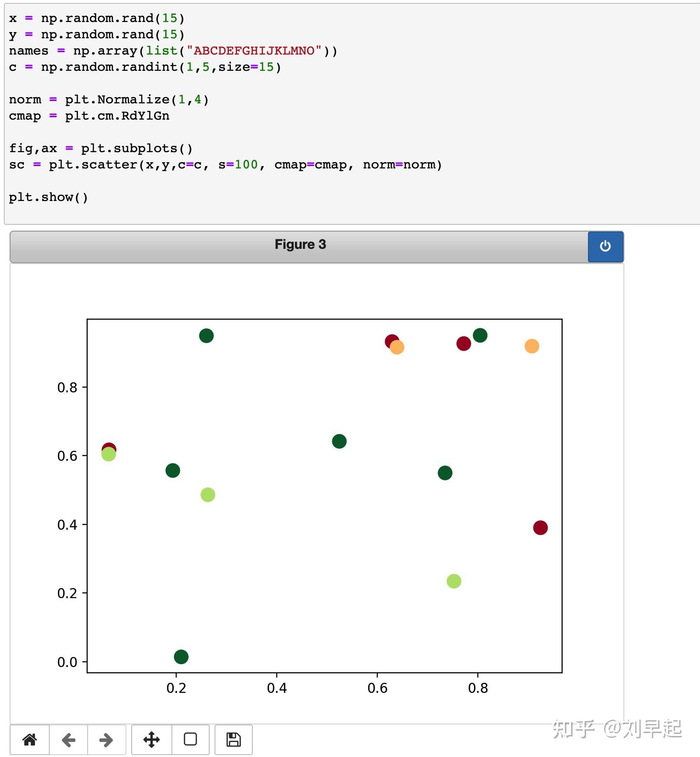Click the dark green point near bottom
The width and height of the screenshot is (700, 757).
click(x=181, y=657)
